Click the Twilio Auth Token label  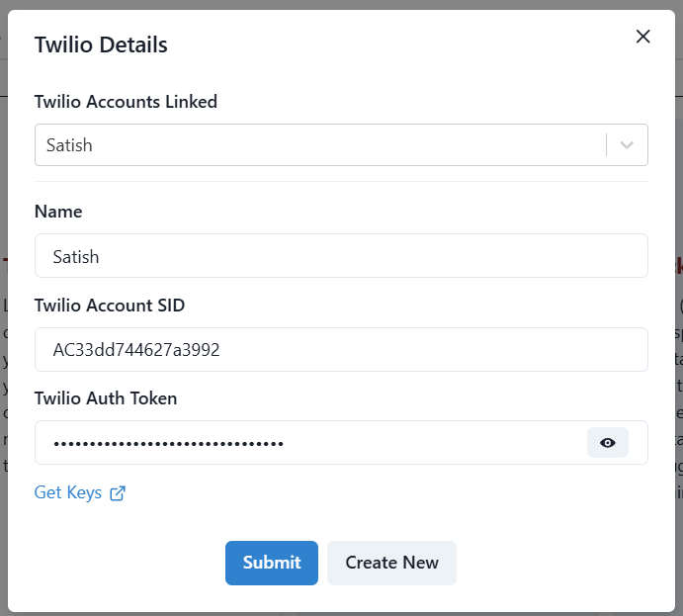[x=106, y=398]
